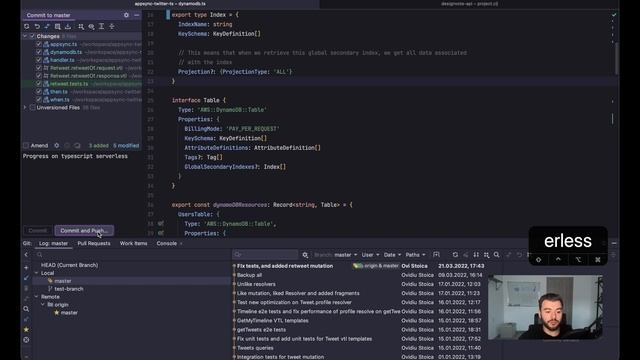
Task: Uncheck Retweet.retweetOf.response.vtl checkbox
Action: [39, 76]
